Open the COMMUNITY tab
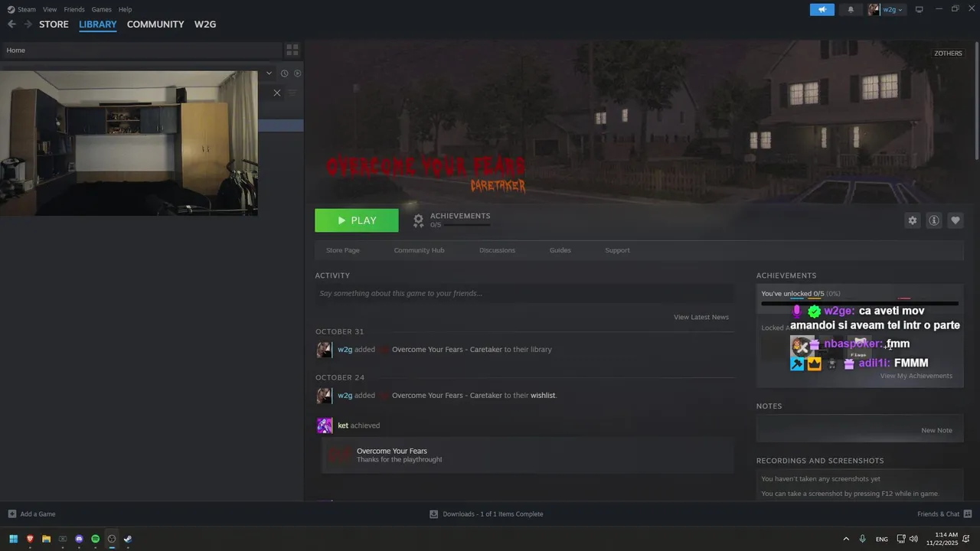The width and height of the screenshot is (980, 551). 155,24
